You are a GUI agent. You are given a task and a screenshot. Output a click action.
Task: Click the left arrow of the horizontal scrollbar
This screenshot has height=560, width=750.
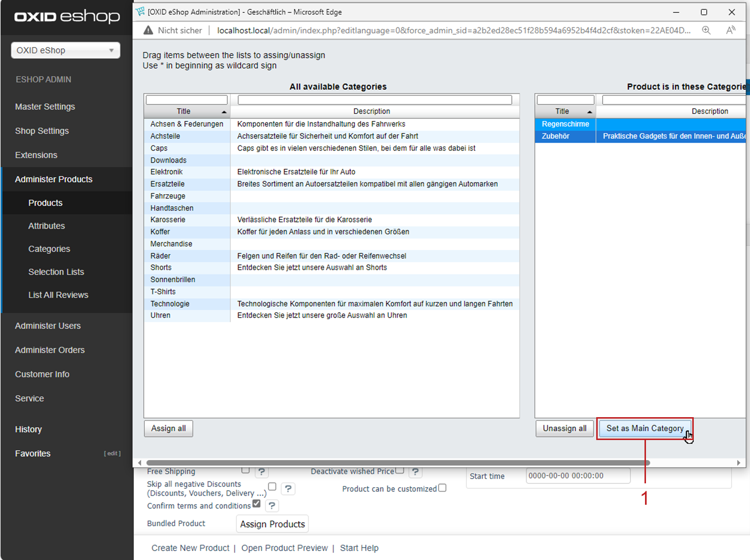click(140, 463)
